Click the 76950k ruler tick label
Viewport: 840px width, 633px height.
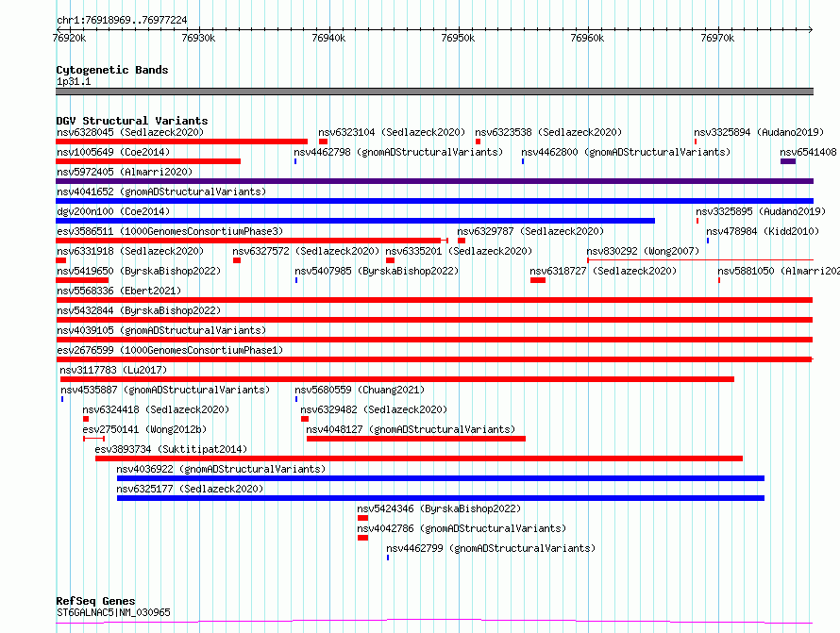click(x=458, y=38)
